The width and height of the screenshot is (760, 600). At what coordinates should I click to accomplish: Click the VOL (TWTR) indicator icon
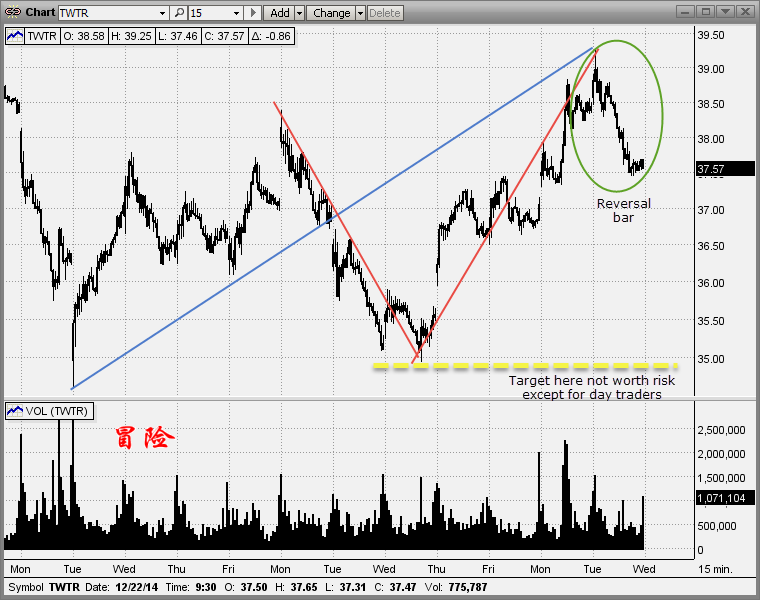pos(15,411)
